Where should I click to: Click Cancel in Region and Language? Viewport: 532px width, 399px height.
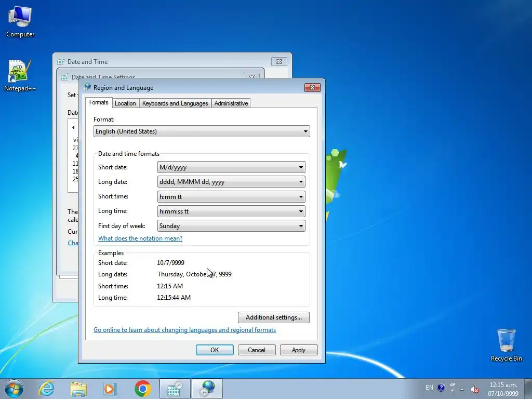257,350
